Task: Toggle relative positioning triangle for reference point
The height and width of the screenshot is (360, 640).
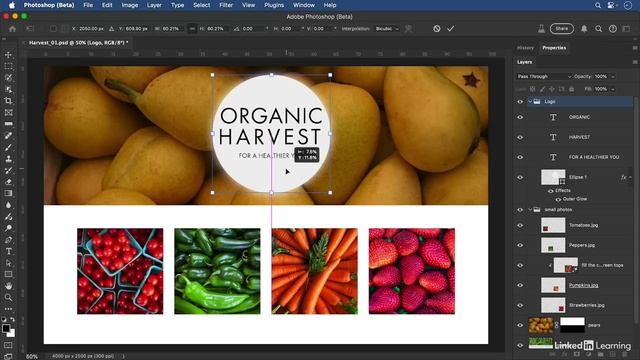Action: [111, 29]
